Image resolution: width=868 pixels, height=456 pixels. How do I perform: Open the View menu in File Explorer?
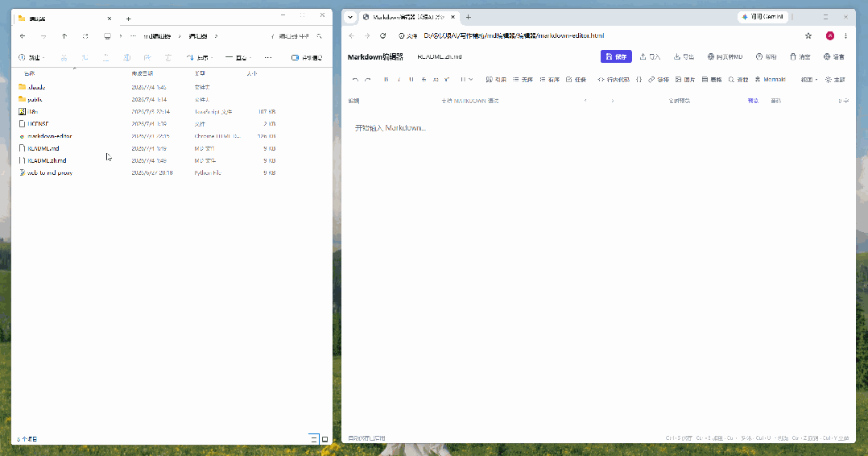[x=238, y=58]
